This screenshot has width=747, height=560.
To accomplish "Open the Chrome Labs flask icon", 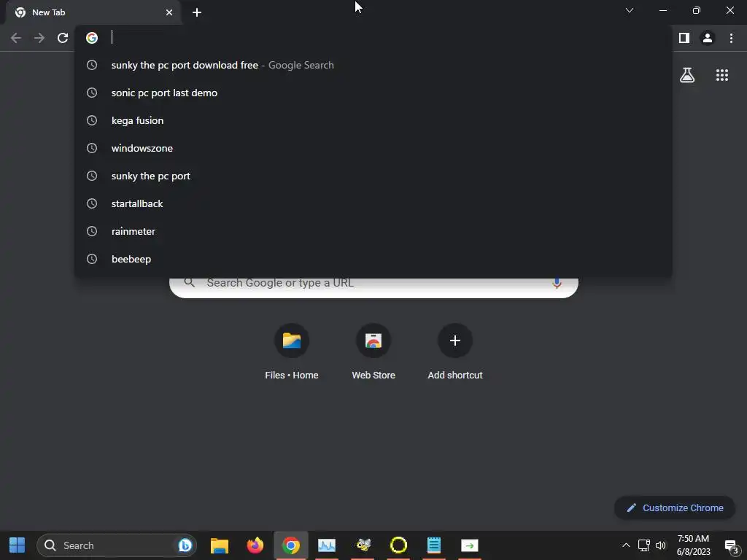I will click(687, 75).
